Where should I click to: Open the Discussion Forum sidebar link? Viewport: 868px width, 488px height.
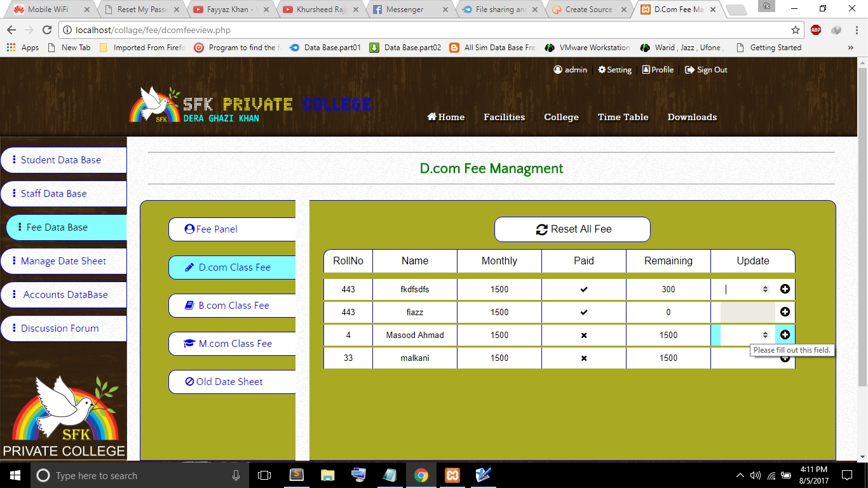pos(60,328)
